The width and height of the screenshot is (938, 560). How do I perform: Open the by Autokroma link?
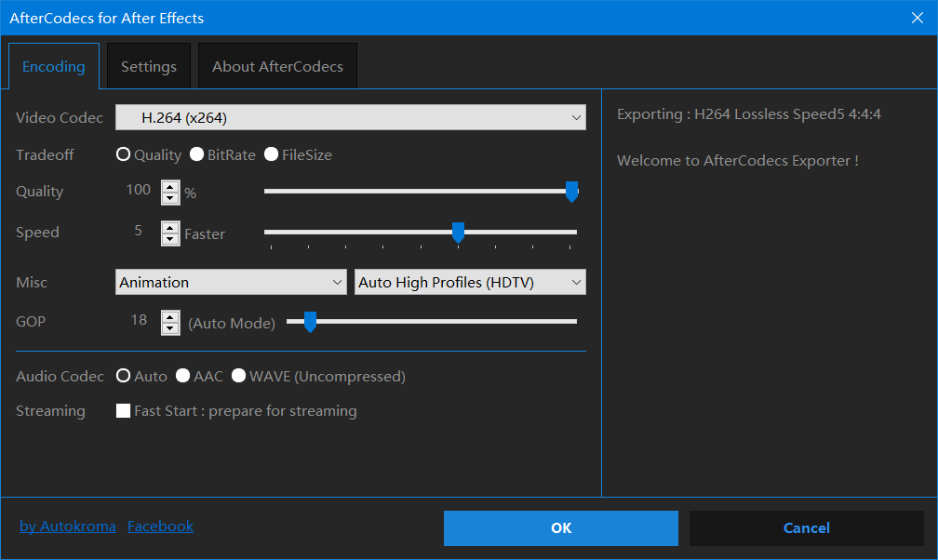(68, 527)
